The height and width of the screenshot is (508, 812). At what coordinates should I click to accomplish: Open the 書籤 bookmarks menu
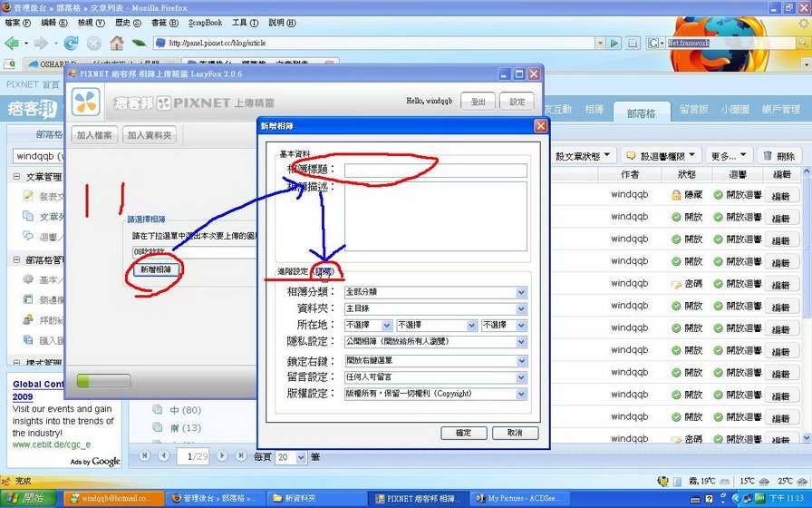pos(165,23)
